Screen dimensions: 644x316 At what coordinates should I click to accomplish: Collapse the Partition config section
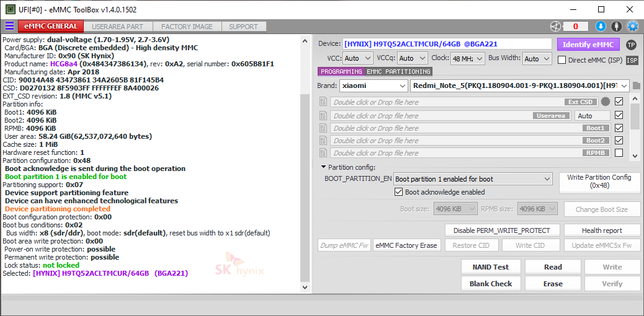tap(324, 167)
